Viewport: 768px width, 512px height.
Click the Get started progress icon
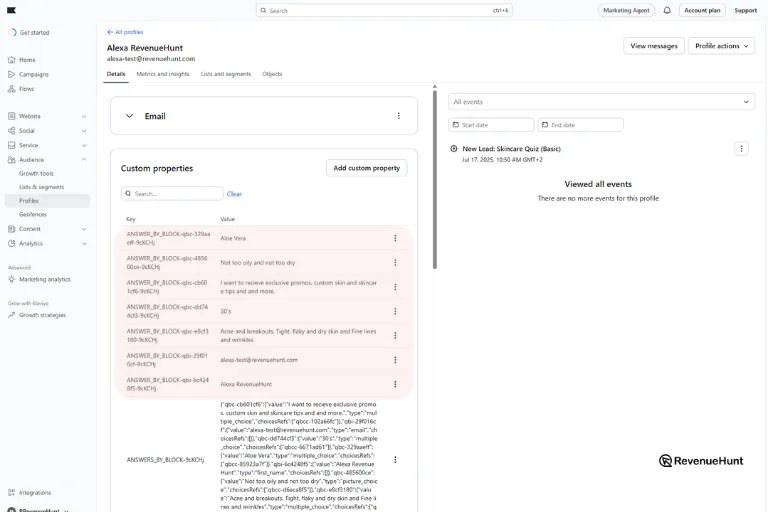pyautogui.click(x=12, y=32)
